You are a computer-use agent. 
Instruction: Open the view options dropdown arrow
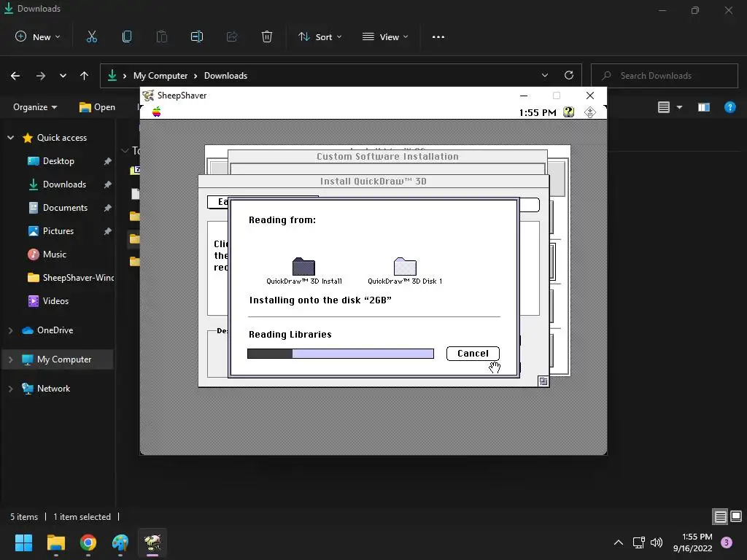679,107
